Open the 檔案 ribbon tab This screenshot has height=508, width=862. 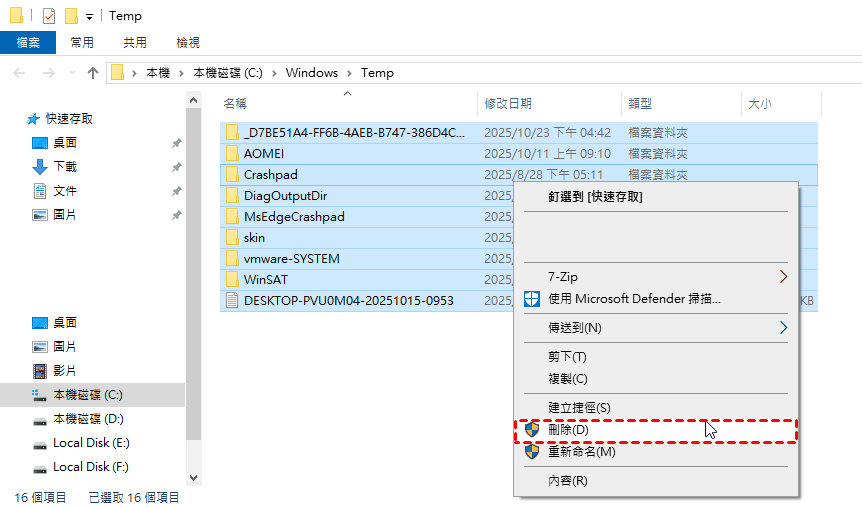28,42
